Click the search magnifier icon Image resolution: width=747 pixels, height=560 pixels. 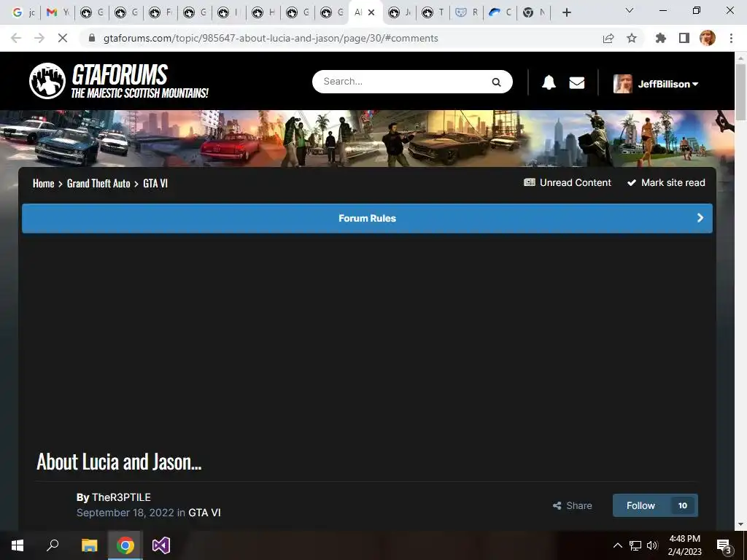coord(496,82)
